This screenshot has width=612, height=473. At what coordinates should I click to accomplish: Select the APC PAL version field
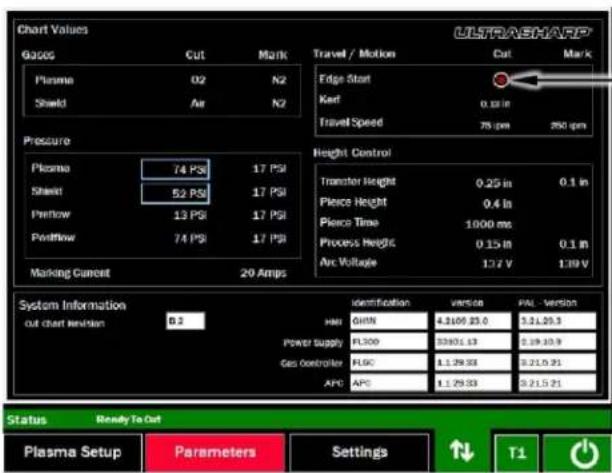[x=557, y=383]
